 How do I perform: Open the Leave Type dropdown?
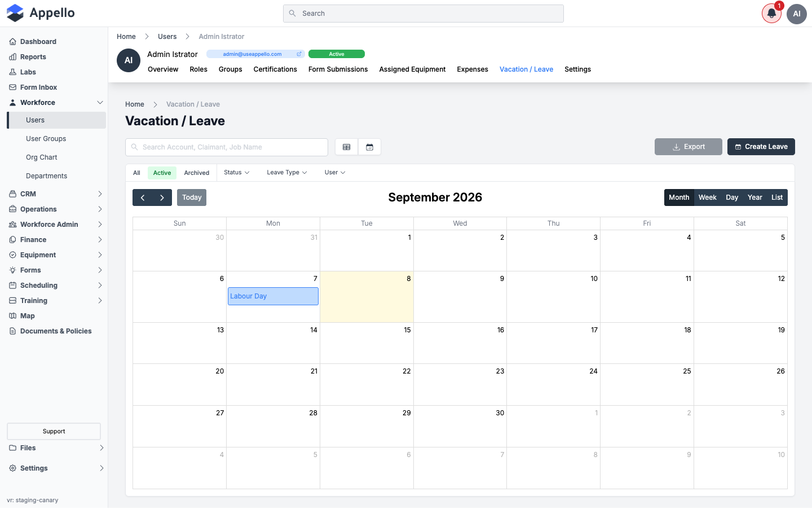[287, 173]
